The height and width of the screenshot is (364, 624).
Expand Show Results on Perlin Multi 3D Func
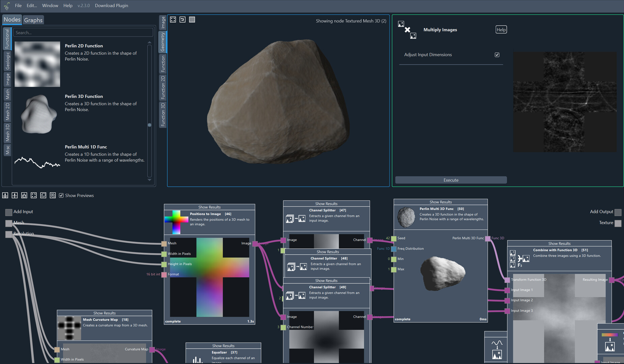coord(440,202)
